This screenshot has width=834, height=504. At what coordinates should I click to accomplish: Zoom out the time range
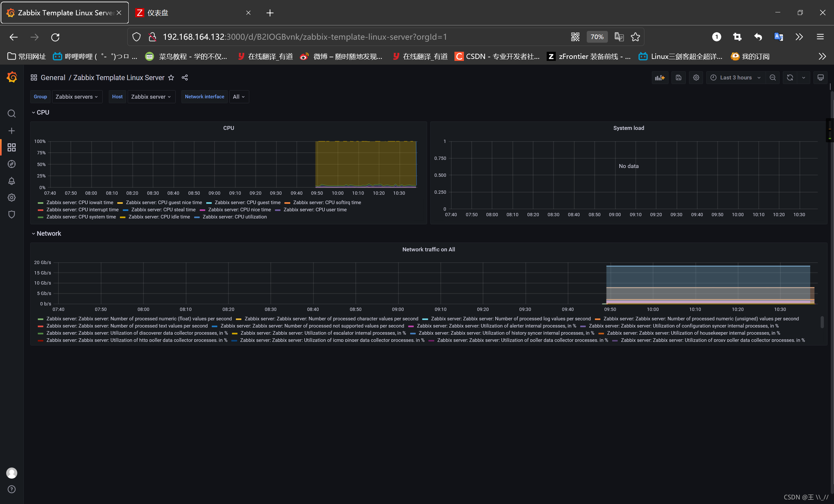(x=772, y=77)
